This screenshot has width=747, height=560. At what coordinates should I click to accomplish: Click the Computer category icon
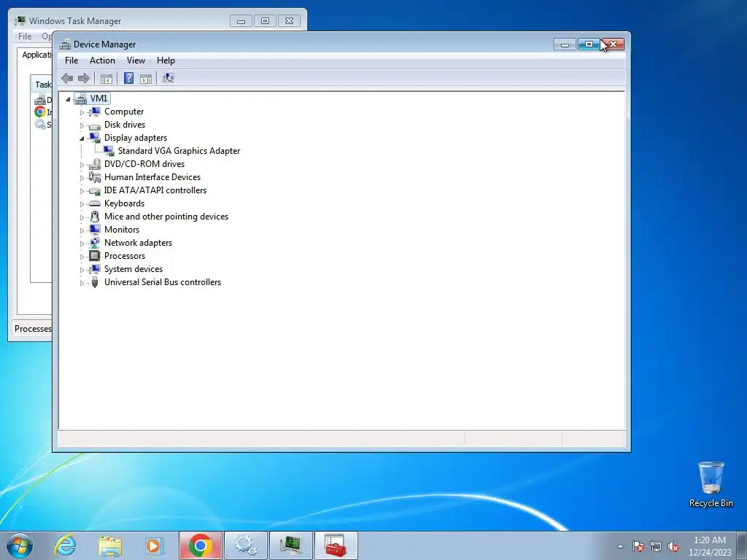pyautogui.click(x=94, y=112)
